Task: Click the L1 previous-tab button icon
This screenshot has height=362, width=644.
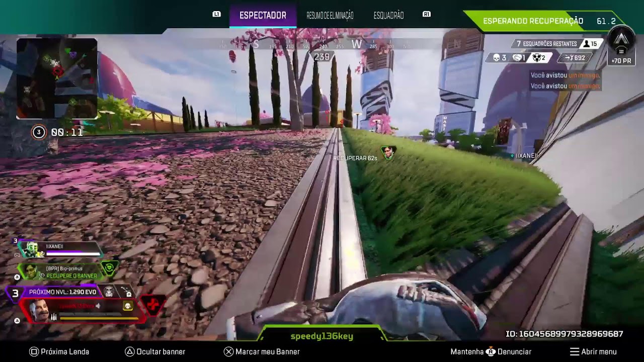Action: [x=217, y=14]
